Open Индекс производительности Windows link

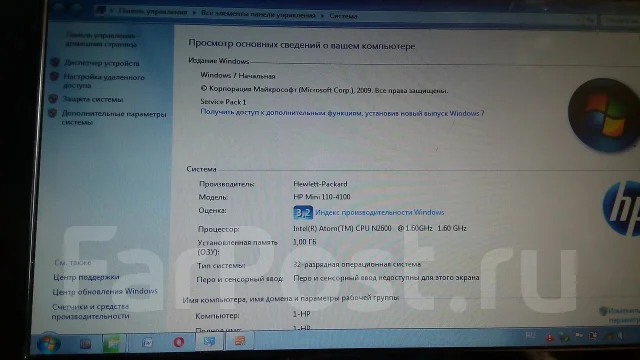coord(380,212)
